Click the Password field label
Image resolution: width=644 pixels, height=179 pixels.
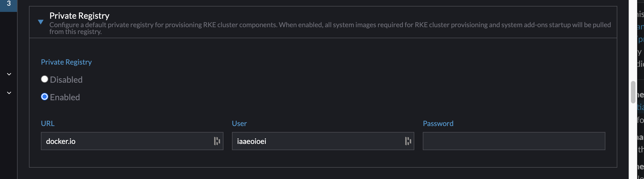[x=438, y=123]
